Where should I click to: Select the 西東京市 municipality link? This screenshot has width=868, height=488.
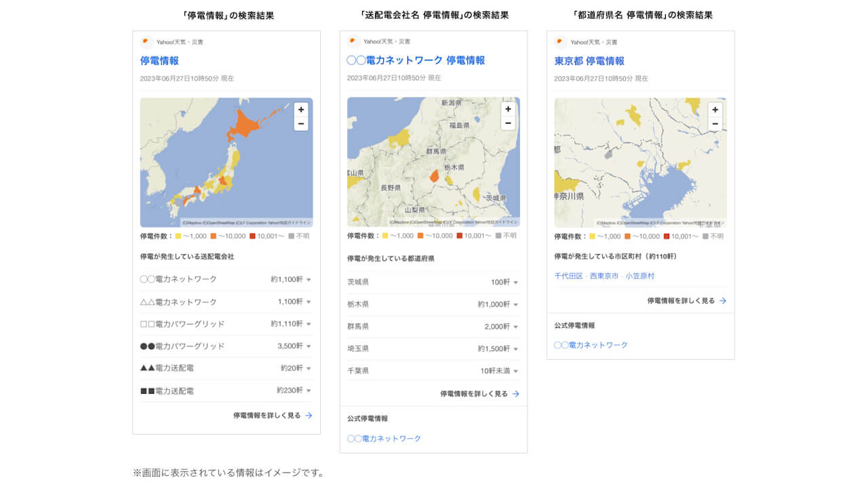[x=604, y=276]
